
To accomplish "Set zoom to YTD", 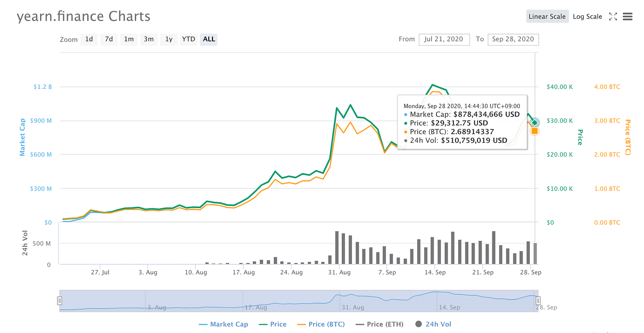I will tap(189, 39).
